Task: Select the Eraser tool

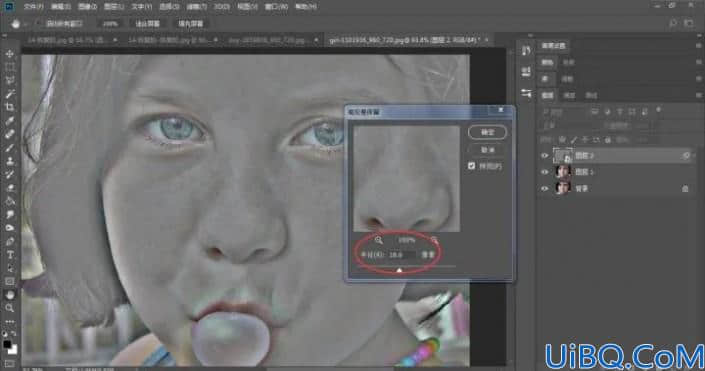Action: pyautogui.click(x=9, y=188)
